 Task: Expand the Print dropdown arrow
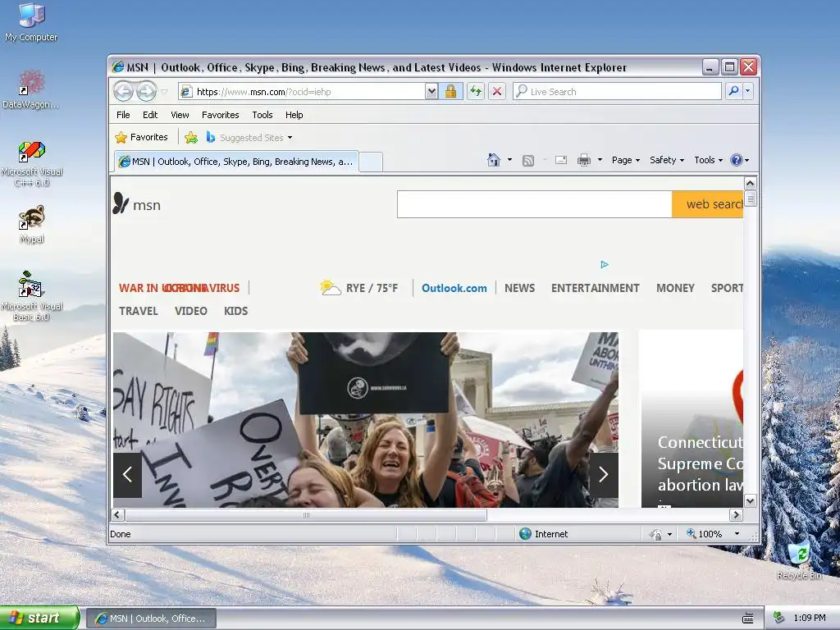(x=600, y=160)
